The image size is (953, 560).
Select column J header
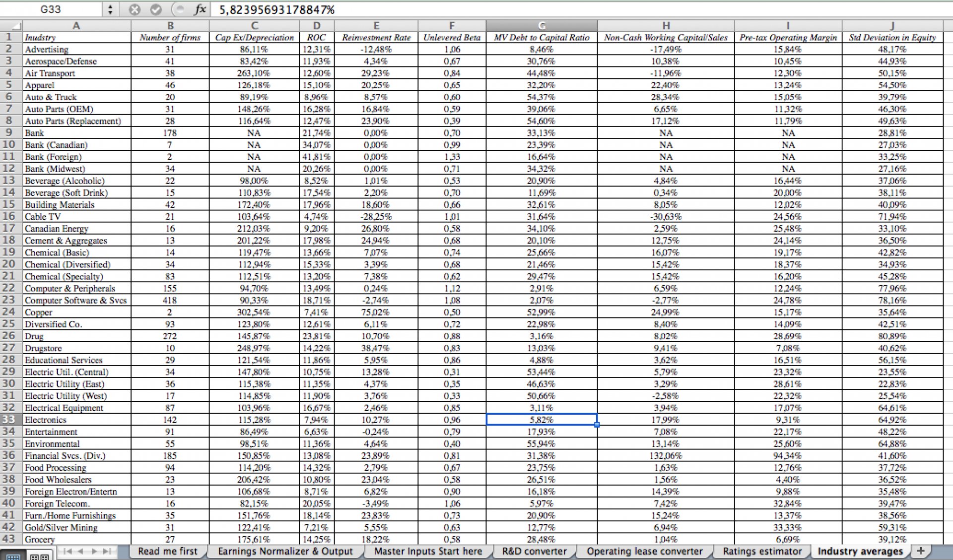(892, 26)
